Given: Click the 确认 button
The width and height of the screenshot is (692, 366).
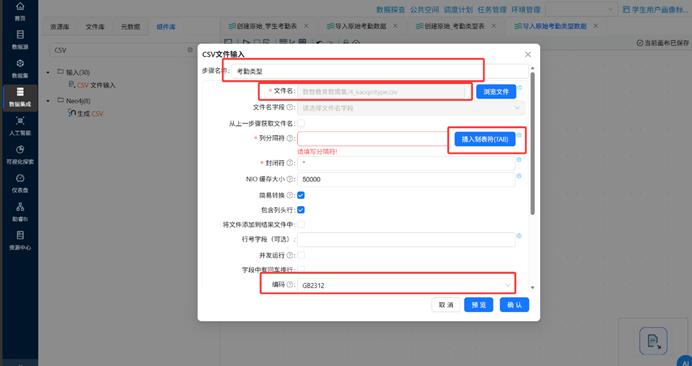Looking at the screenshot, I should 514,305.
